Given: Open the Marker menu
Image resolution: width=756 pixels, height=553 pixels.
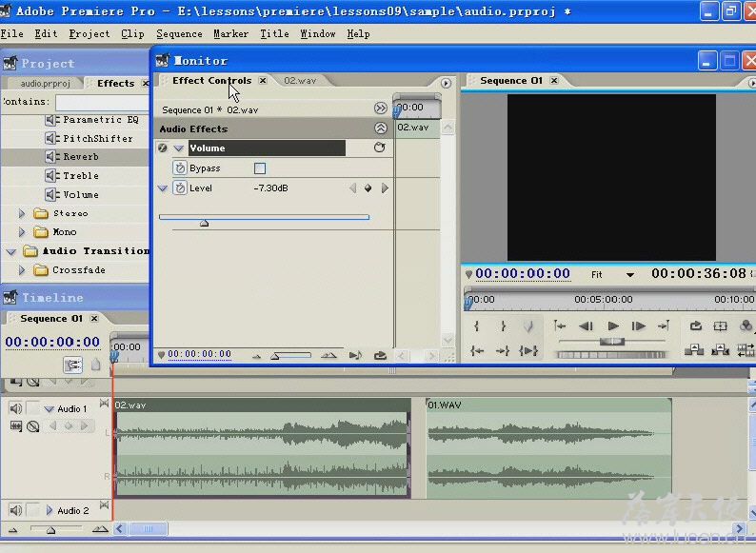Looking at the screenshot, I should [231, 33].
